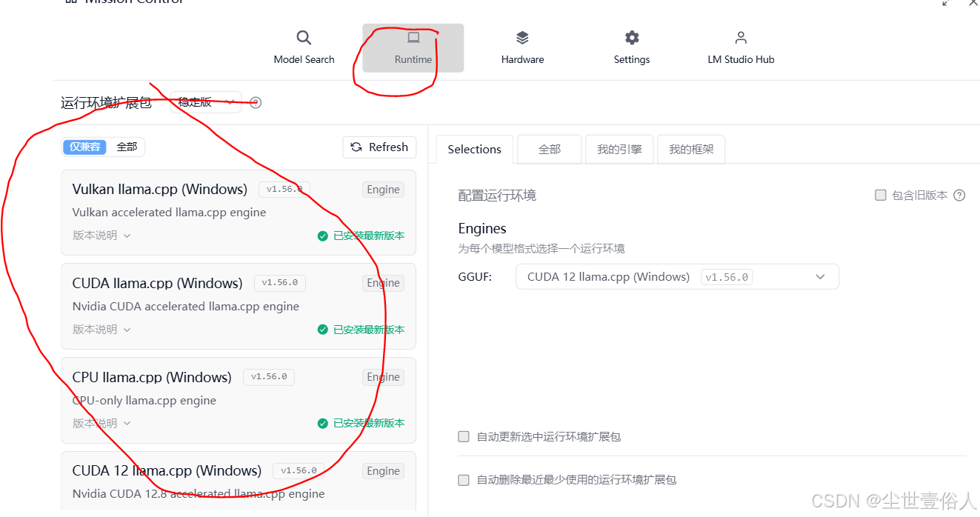Enable 自动删除最近最少使用的运行环境扩展包 checkbox
The width and height of the screenshot is (980, 517).
pyautogui.click(x=464, y=480)
